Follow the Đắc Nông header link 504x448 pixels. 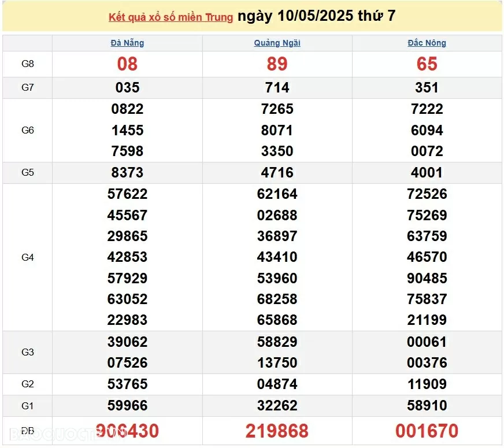click(x=427, y=43)
